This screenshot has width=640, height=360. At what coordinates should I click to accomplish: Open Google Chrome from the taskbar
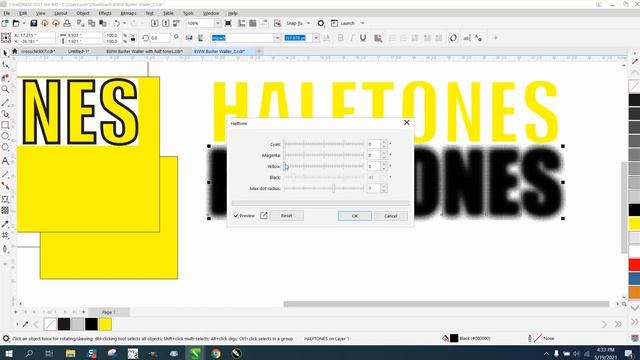click(216, 353)
